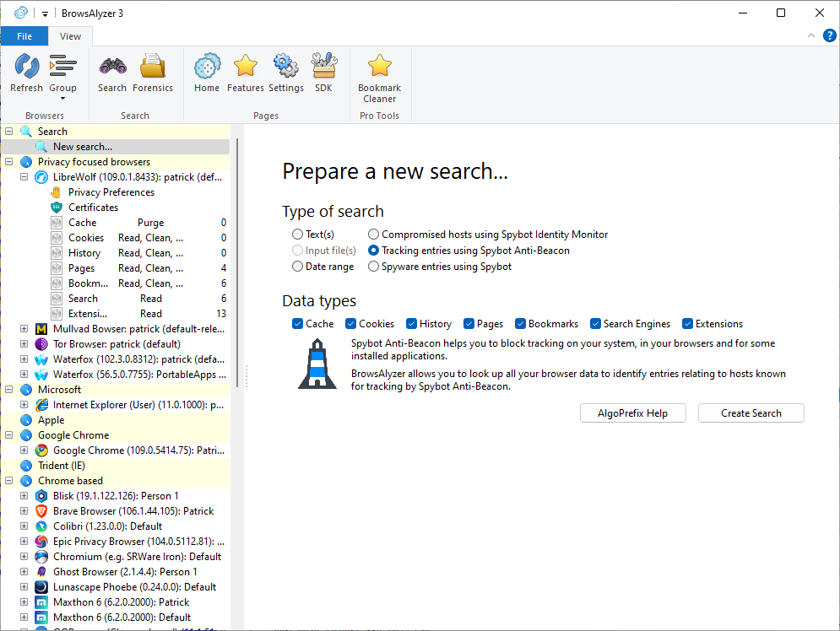Open the File menu tab

pos(24,36)
